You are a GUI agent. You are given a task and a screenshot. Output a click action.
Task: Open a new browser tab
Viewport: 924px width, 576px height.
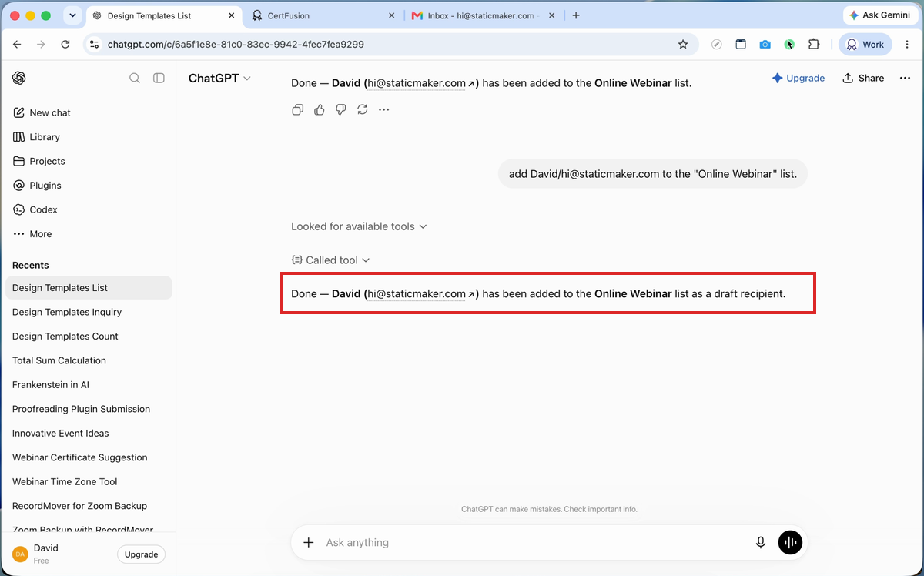pyautogui.click(x=576, y=15)
